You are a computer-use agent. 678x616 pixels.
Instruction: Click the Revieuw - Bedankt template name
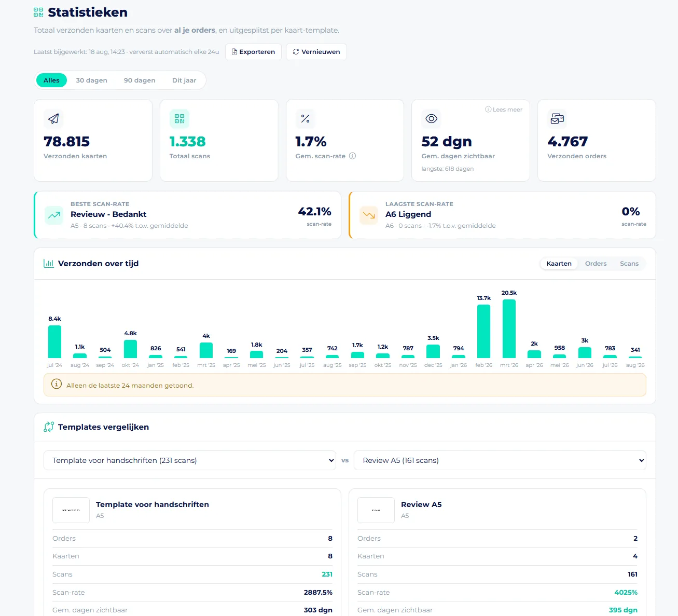coord(108,214)
